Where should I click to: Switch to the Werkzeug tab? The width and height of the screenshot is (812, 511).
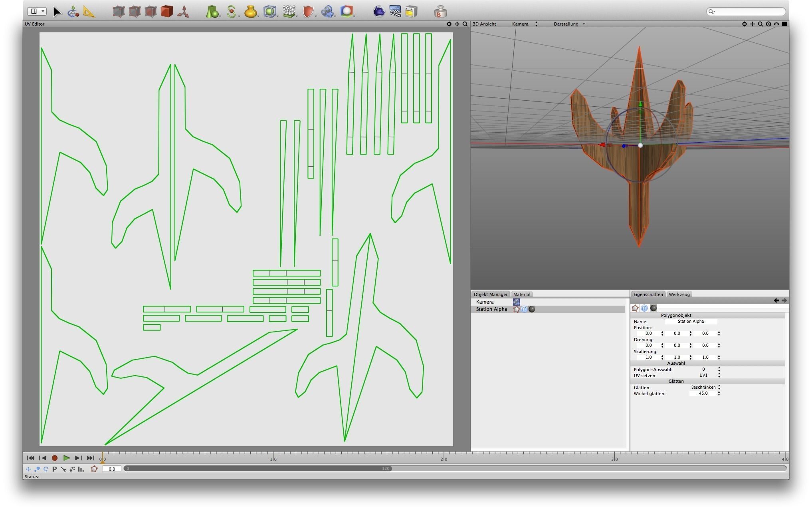[679, 294]
